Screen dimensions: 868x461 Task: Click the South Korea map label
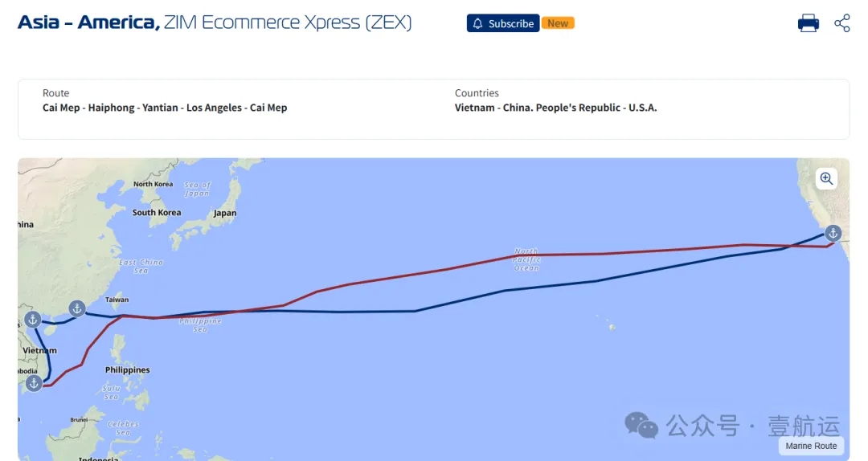click(x=157, y=213)
